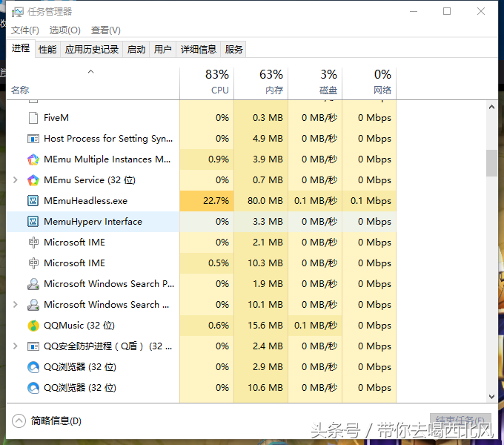Click the 0.6% CPU value for QQMusic
The image size is (504, 445).
coord(219,326)
